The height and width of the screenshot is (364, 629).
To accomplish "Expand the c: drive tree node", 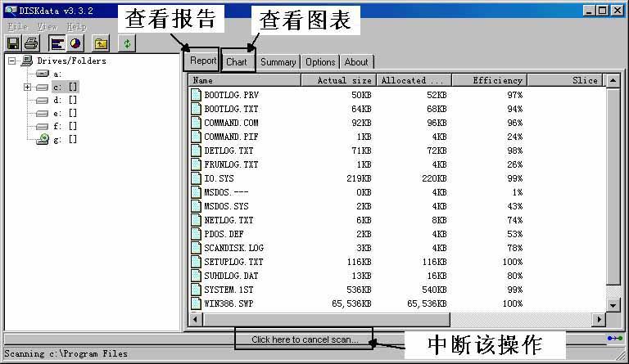I will pyautogui.click(x=27, y=87).
